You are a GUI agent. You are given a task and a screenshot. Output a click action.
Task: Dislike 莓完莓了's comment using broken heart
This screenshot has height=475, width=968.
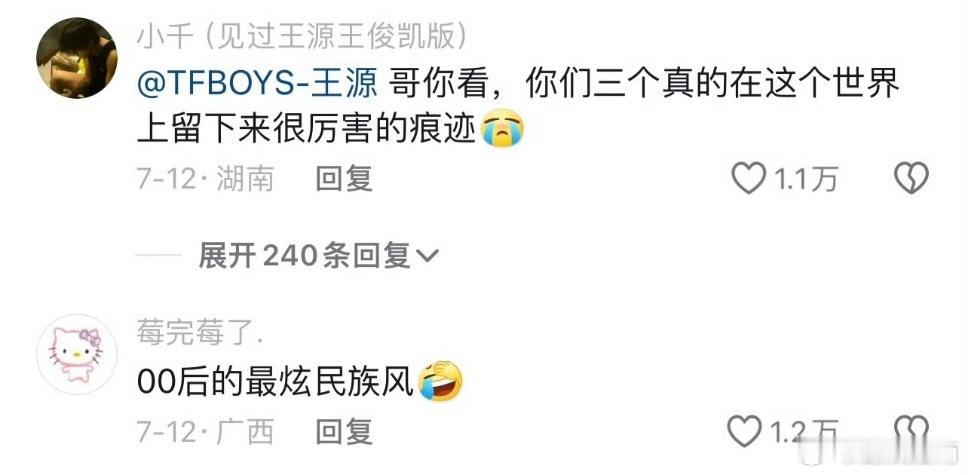click(911, 431)
